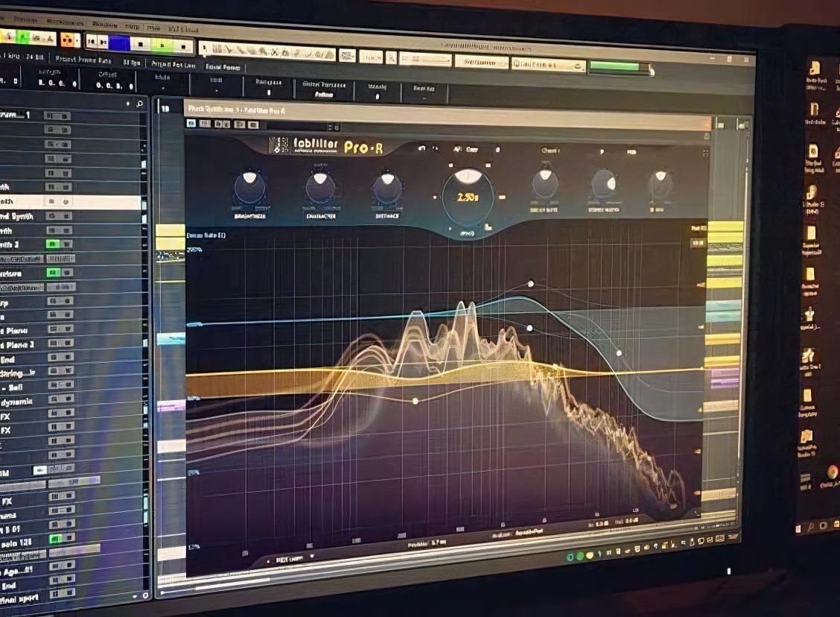Select the highlighted selected track row
The height and width of the screenshot is (617, 840).
(x=70, y=201)
